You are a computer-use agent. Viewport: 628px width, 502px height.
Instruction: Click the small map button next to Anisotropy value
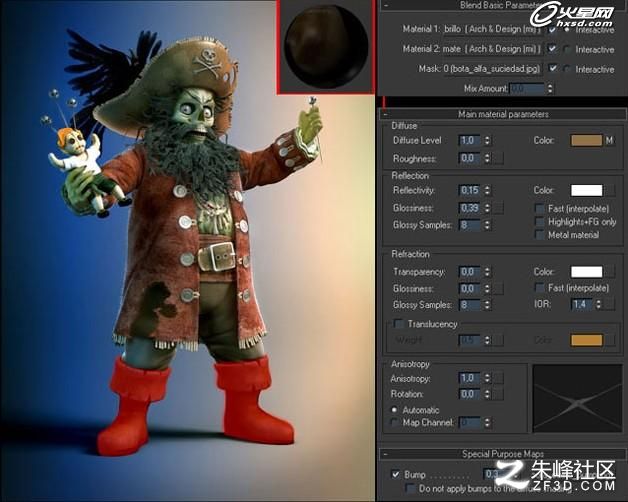click(x=498, y=378)
